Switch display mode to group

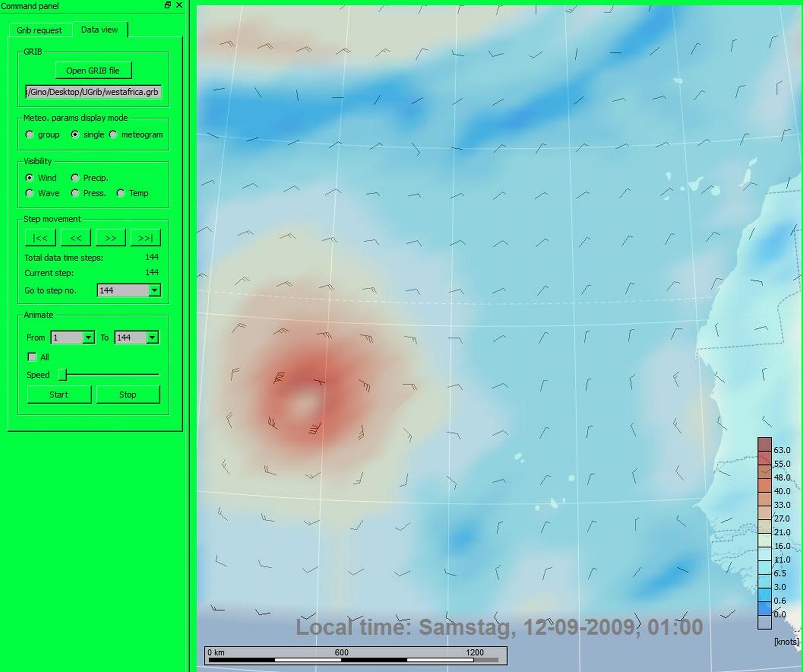30,134
